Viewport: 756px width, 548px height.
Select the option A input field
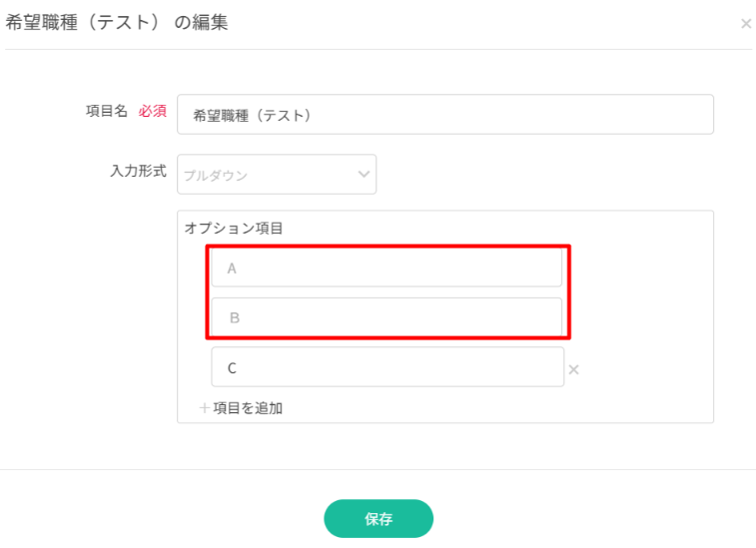click(x=386, y=268)
